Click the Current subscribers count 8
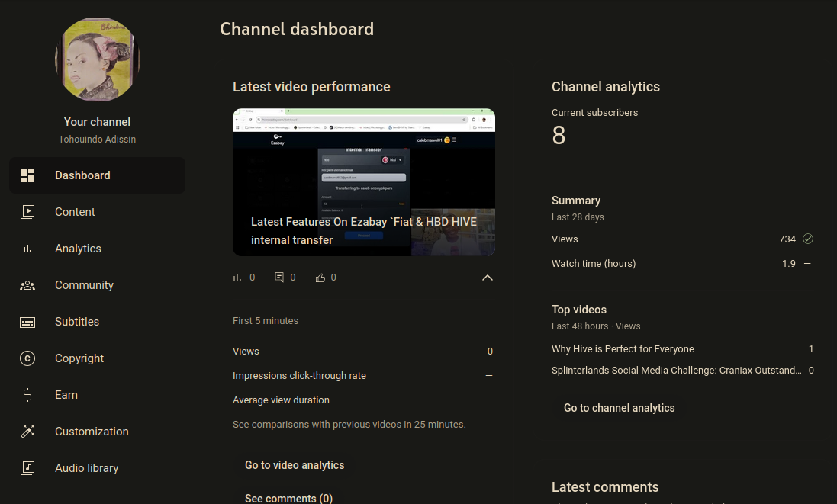This screenshot has height=504, width=837. (559, 136)
